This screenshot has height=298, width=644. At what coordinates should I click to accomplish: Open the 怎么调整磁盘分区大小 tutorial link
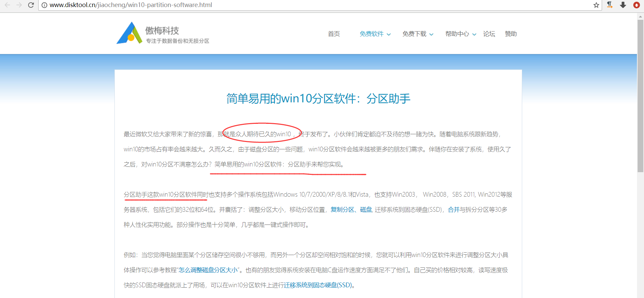point(208,270)
